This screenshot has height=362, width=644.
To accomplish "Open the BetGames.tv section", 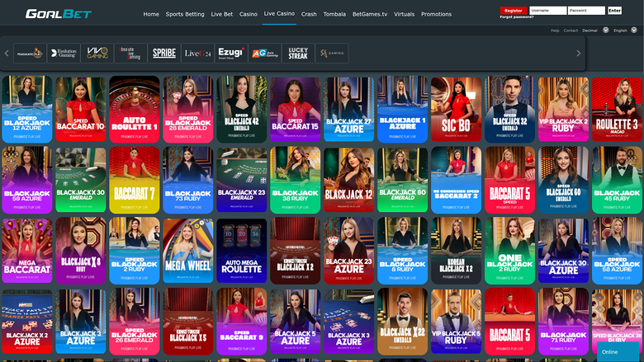I will coord(370,14).
